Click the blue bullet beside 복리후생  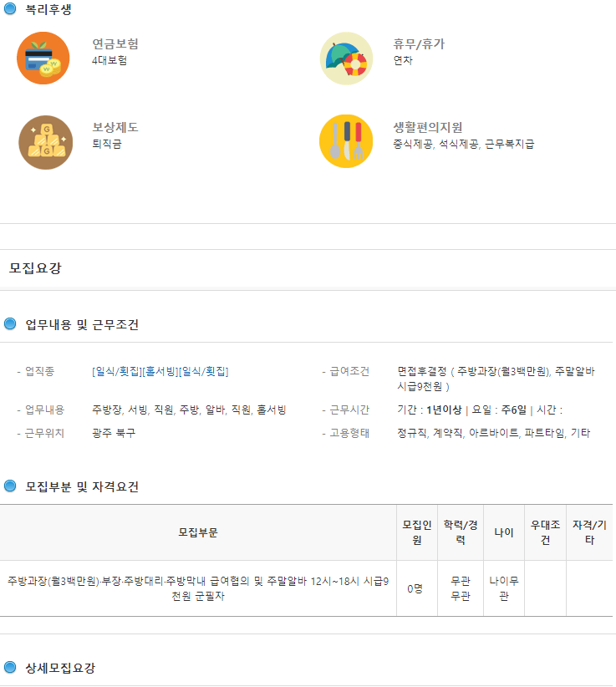click(10, 8)
